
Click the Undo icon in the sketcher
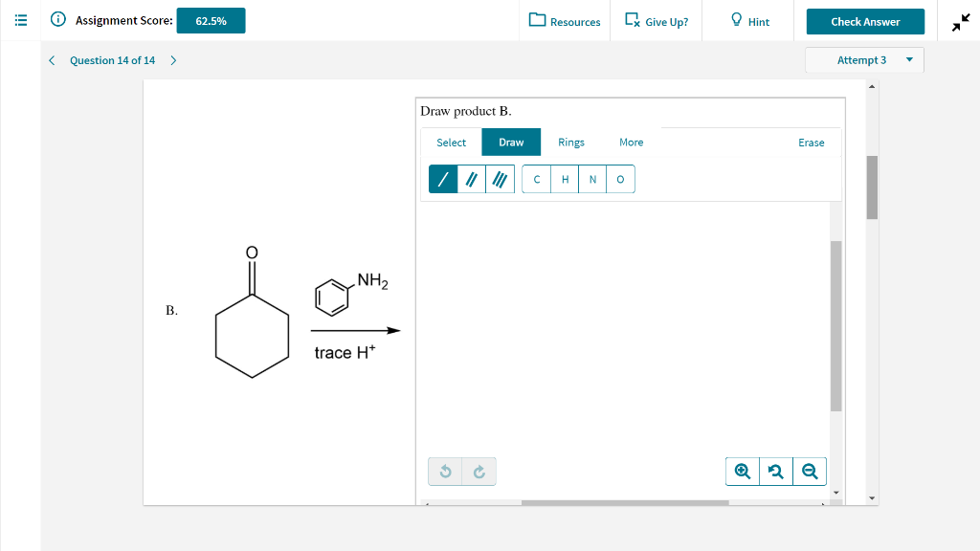[445, 471]
